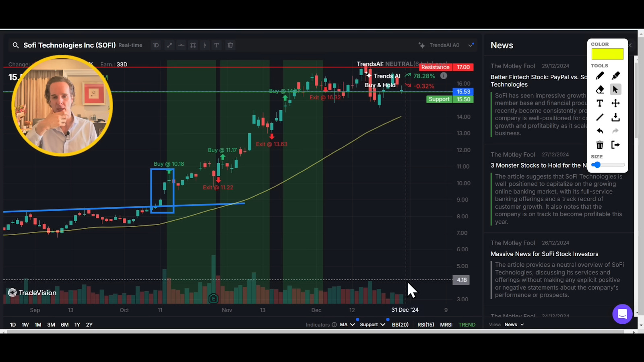Switch chart range to 6M
The width and height of the screenshot is (644, 362).
pyautogui.click(x=64, y=325)
